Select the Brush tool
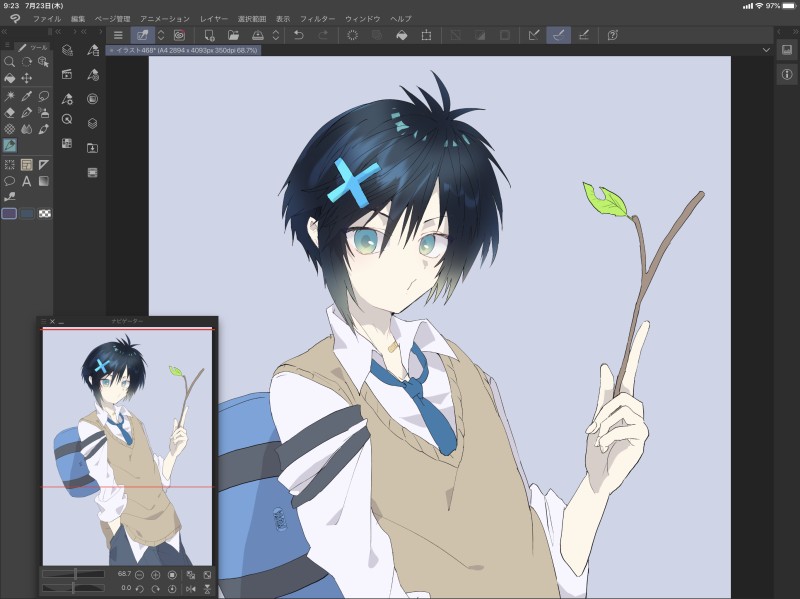800x599 pixels. click(x=44, y=129)
